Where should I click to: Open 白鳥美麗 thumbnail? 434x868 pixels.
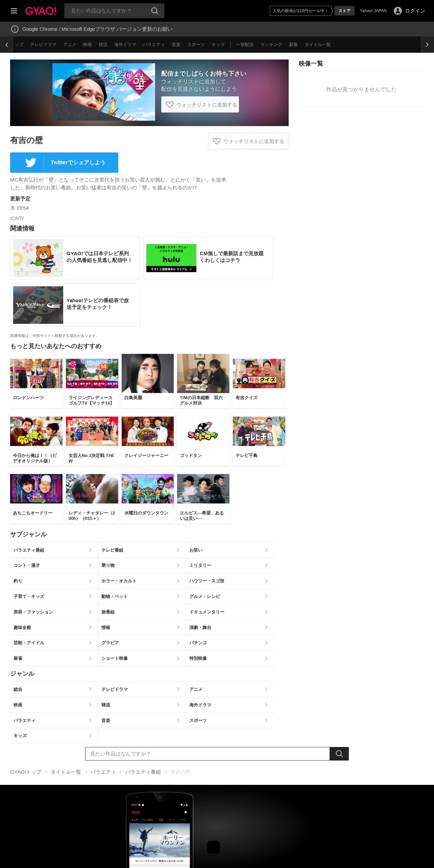click(x=148, y=373)
